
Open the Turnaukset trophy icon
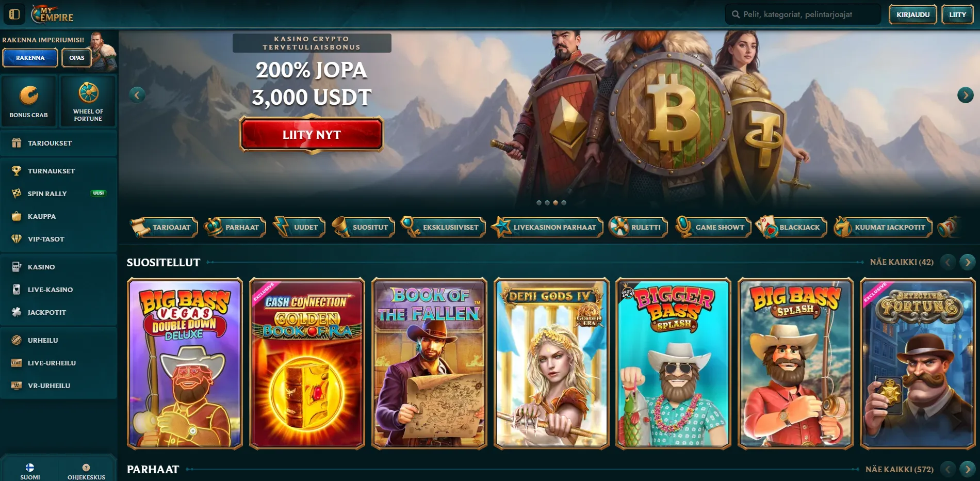coord(17,171)
